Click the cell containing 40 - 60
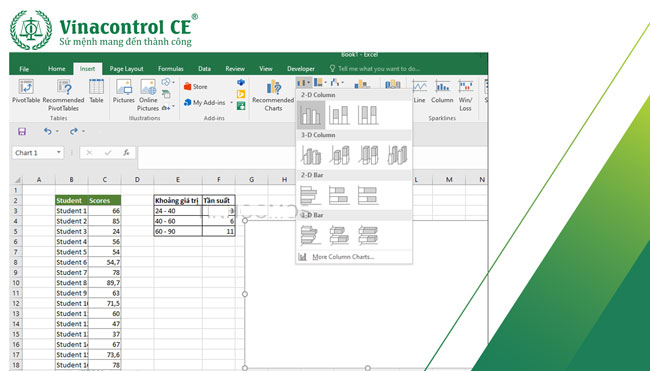The height and width of the screenshot is (371, 650). (x=178, y=221)
